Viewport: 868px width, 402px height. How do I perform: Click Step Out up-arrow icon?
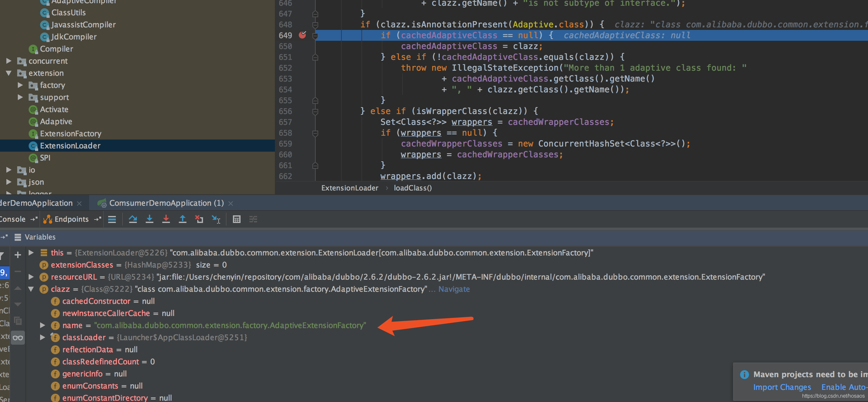182,219
